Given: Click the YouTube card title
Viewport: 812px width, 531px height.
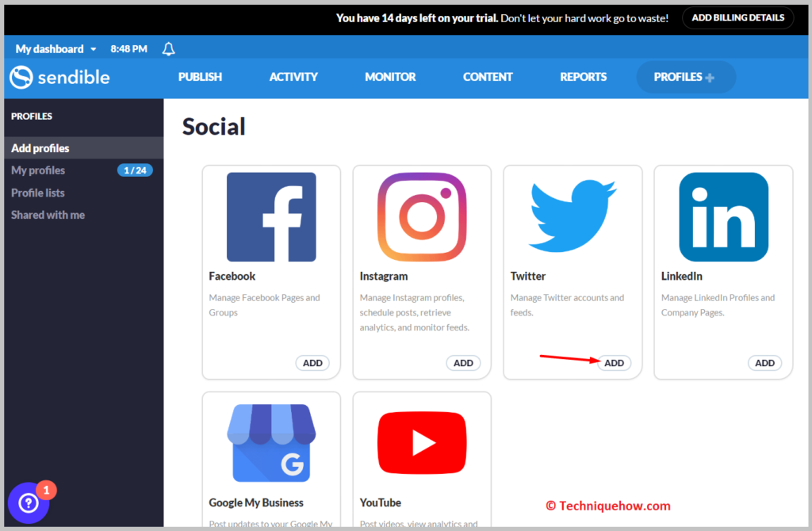Looking at the screenshot, I should (x=380, y=502).
